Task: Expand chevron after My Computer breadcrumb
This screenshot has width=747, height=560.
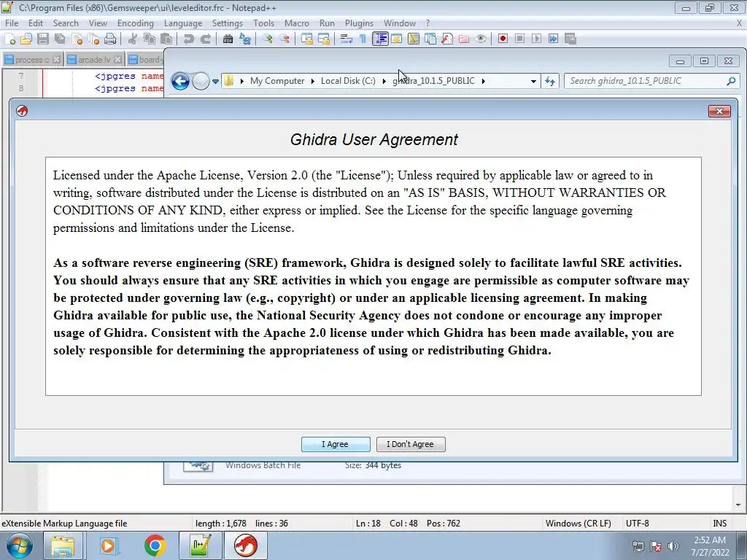Action: (312, 82)
